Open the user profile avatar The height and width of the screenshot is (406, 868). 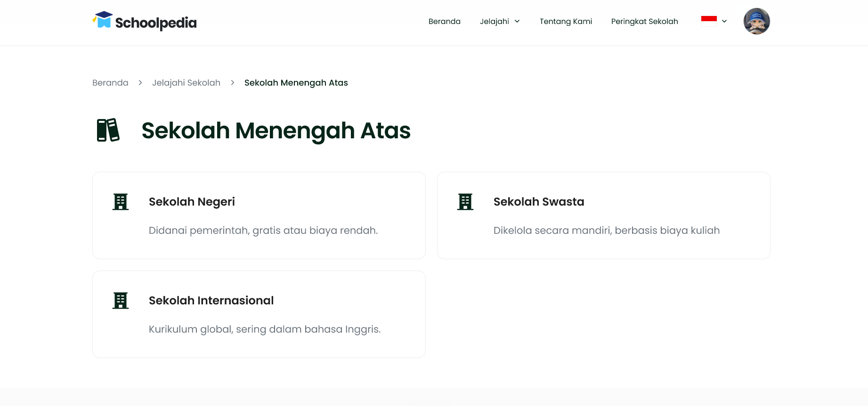tap(756, 21)
